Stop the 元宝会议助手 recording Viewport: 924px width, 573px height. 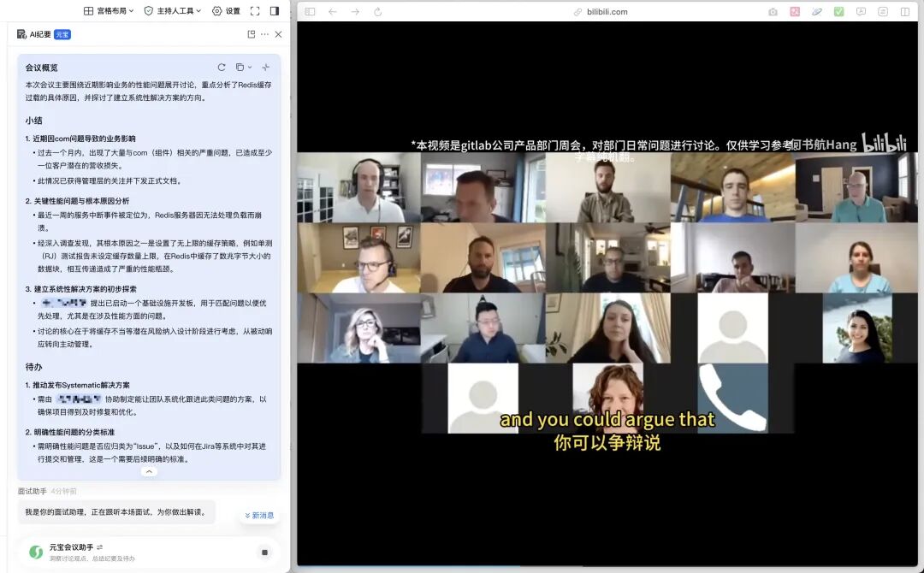[264, 552]
